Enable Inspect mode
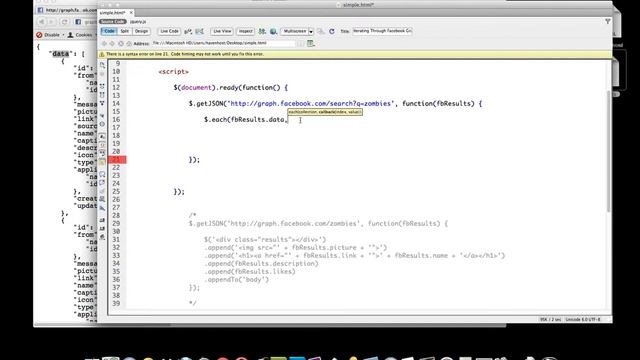Screen dimensions: 640x360 click(245, 31)
